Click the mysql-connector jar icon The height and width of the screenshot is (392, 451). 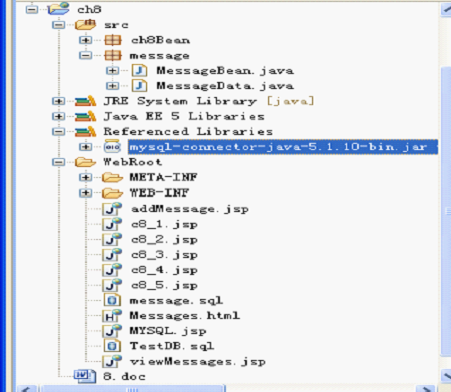tap(112, 146)
